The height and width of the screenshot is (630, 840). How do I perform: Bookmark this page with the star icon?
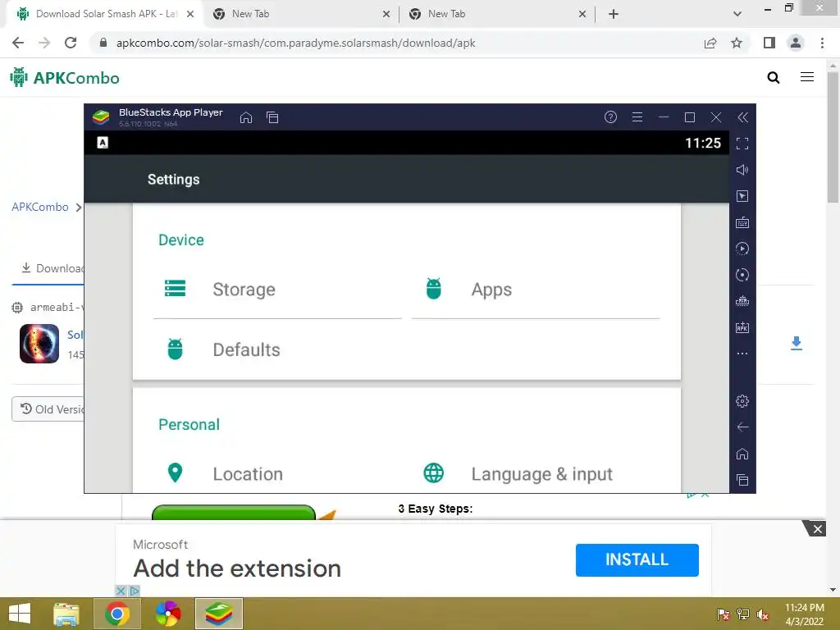pyautogui.click(x=737, y=43)
